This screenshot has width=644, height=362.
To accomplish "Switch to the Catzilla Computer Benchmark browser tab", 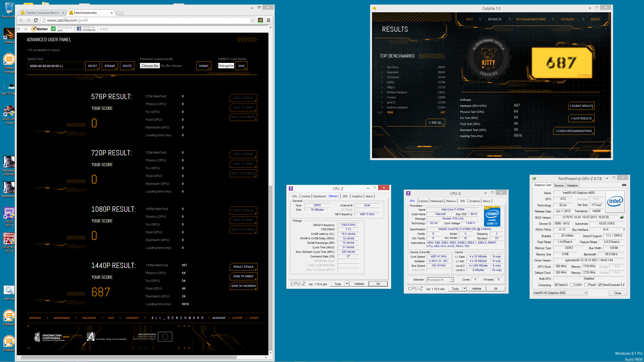I will click(x=43, y=13).
